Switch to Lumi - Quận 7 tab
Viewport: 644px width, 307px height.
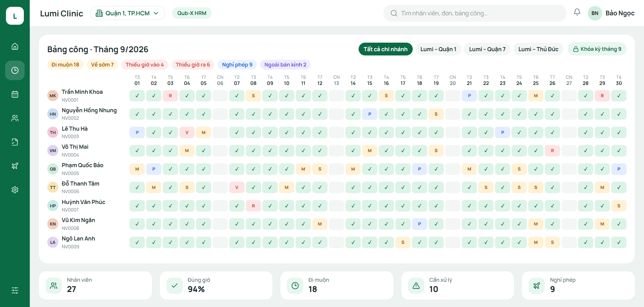point(487,49)
